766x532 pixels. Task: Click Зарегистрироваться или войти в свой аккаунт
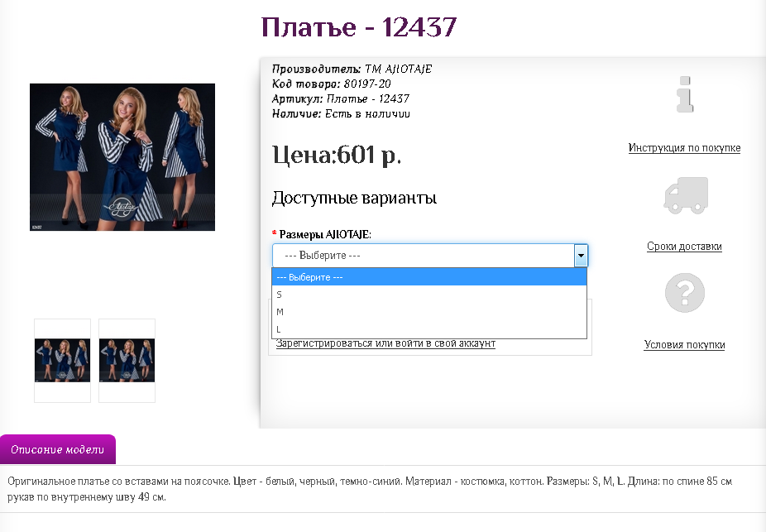385,343
